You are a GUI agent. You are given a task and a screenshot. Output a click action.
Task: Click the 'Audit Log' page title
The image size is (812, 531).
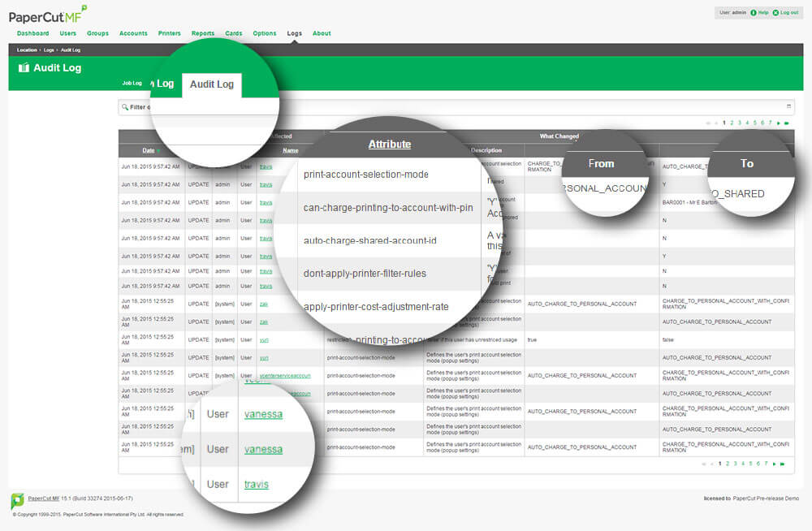pos(57,68)
